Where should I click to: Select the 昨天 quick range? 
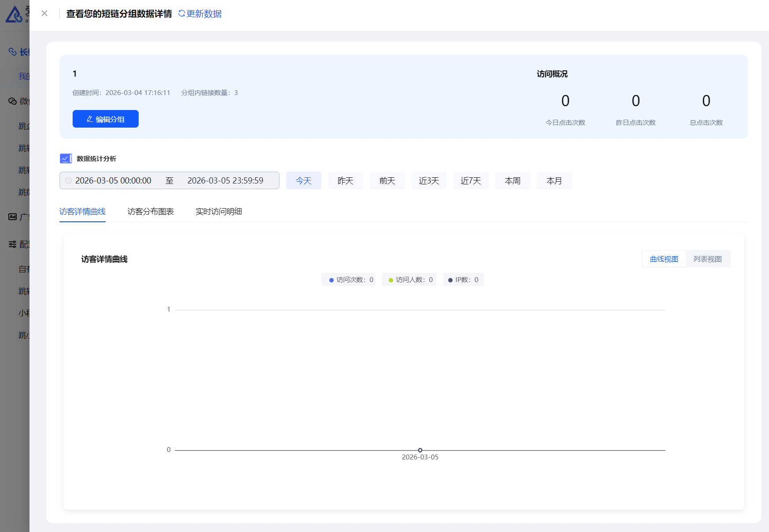tap(345, 180)
